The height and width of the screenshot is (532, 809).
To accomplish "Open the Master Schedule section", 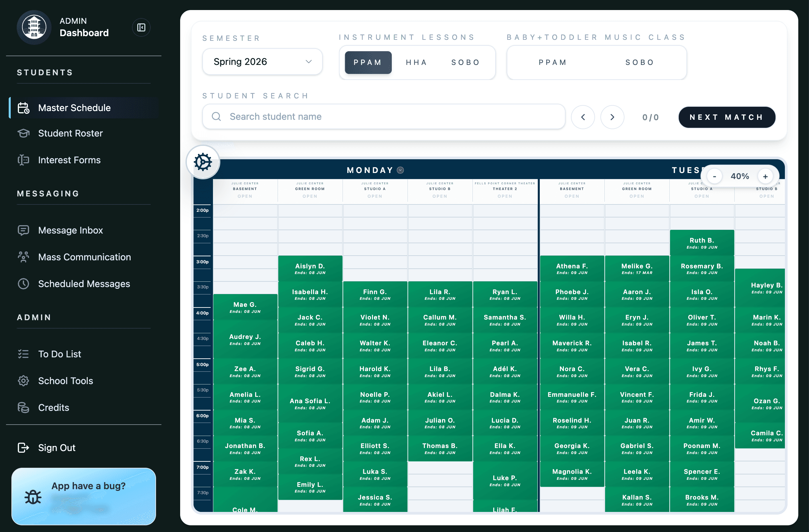I will tap(74, 108).
